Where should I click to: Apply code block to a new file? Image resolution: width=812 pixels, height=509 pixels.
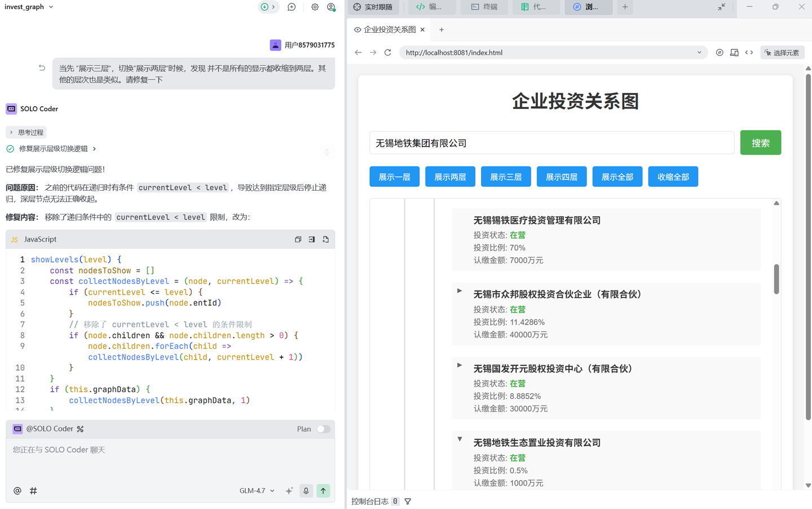pos(325,239)
